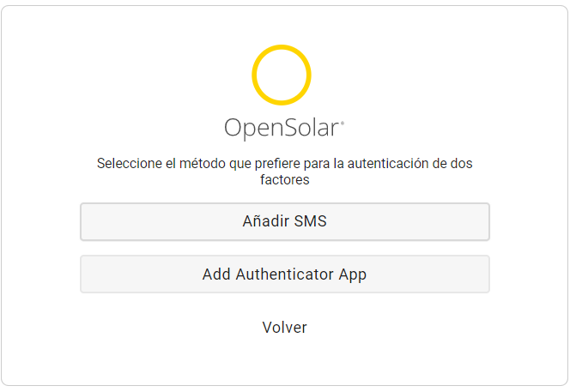Set up an authenticator app for login

[285, 274]
